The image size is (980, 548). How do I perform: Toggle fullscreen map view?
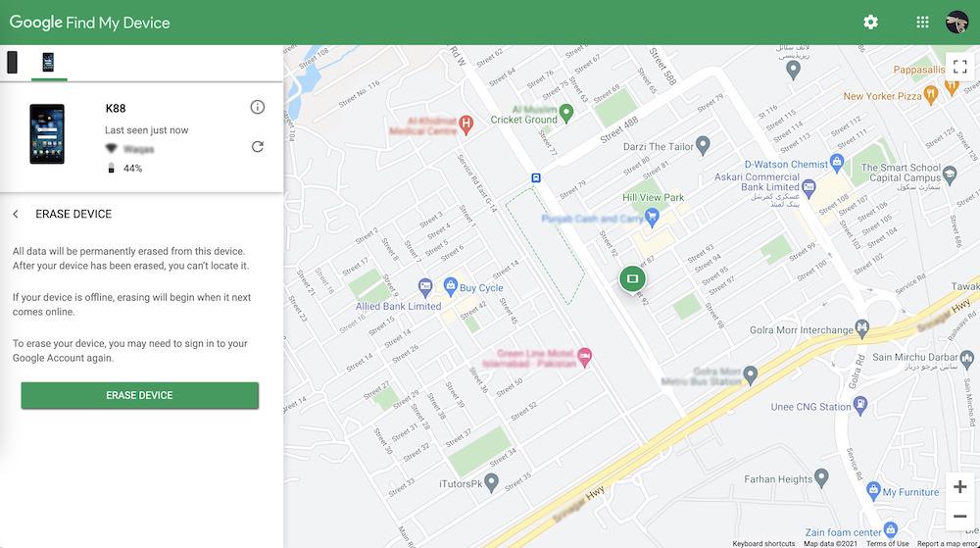click(960, 67)
